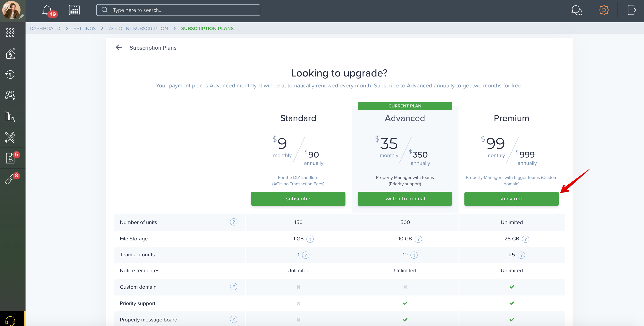
Task: Open the reports chart icon in sidebar
Action: [10, 116]
